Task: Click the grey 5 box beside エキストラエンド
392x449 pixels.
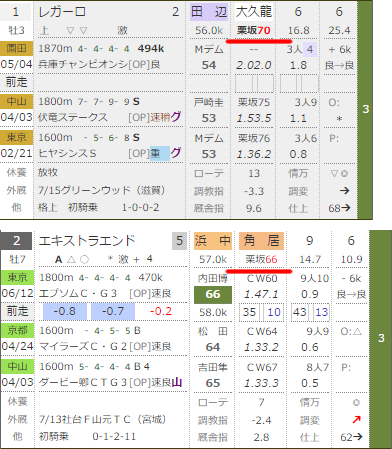Action: [179, 241]
